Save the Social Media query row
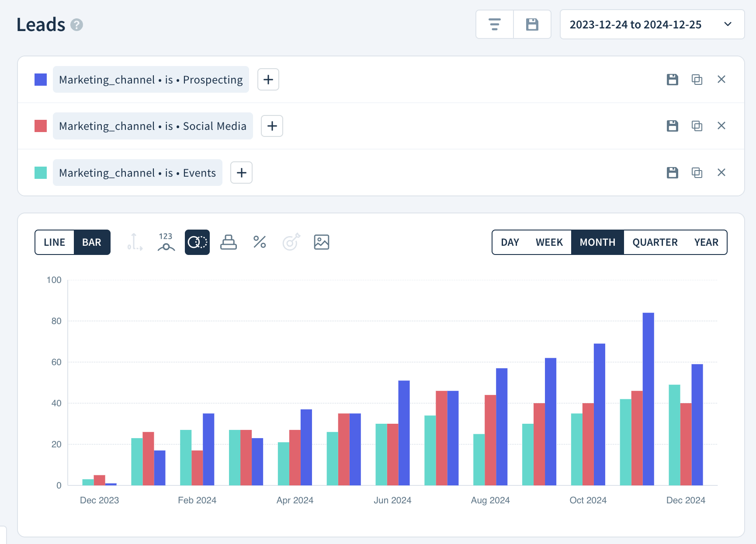This screenshot has width=756, height=544. coord(673,126)
